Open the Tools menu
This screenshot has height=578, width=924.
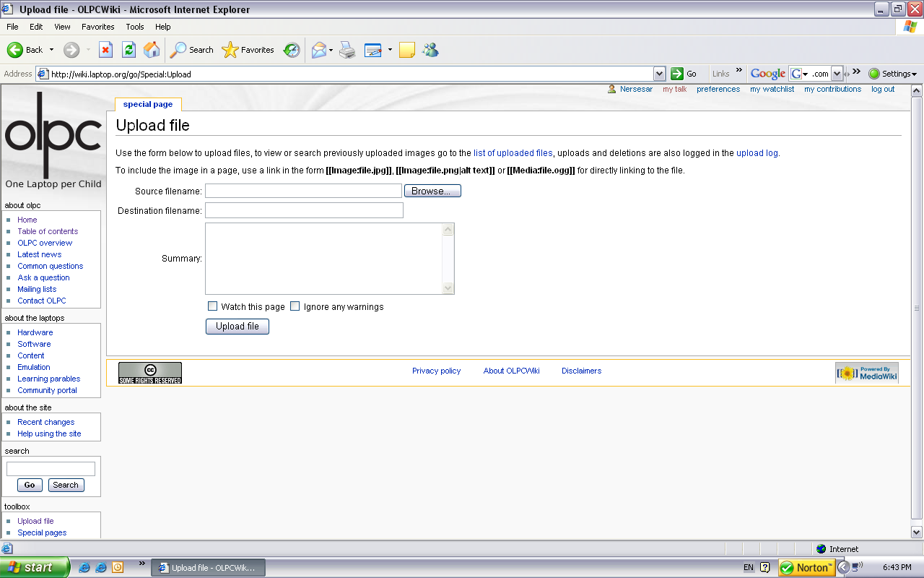pyautogui.click(x=135, y=27)
